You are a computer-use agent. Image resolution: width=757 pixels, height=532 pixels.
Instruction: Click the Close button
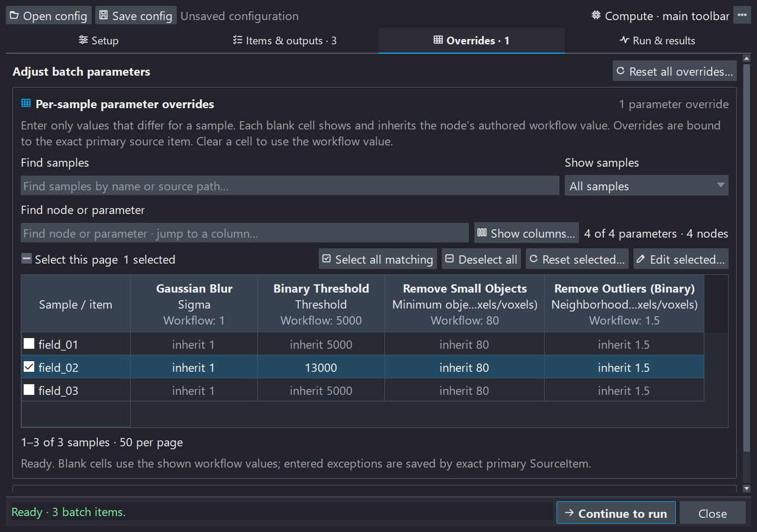coord(713,513)
